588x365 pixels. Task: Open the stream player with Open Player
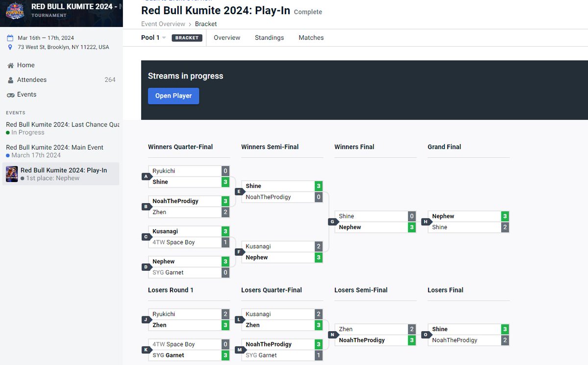click(x=173, y=96)
